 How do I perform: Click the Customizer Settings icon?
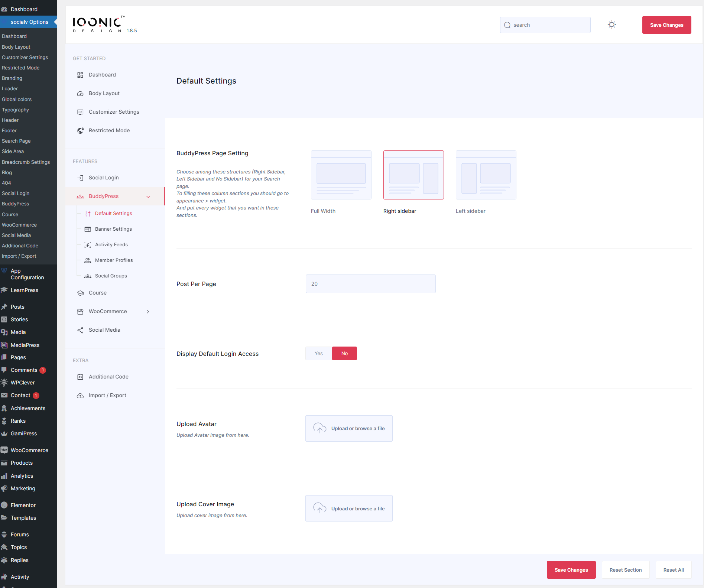(x=80, y=112)
